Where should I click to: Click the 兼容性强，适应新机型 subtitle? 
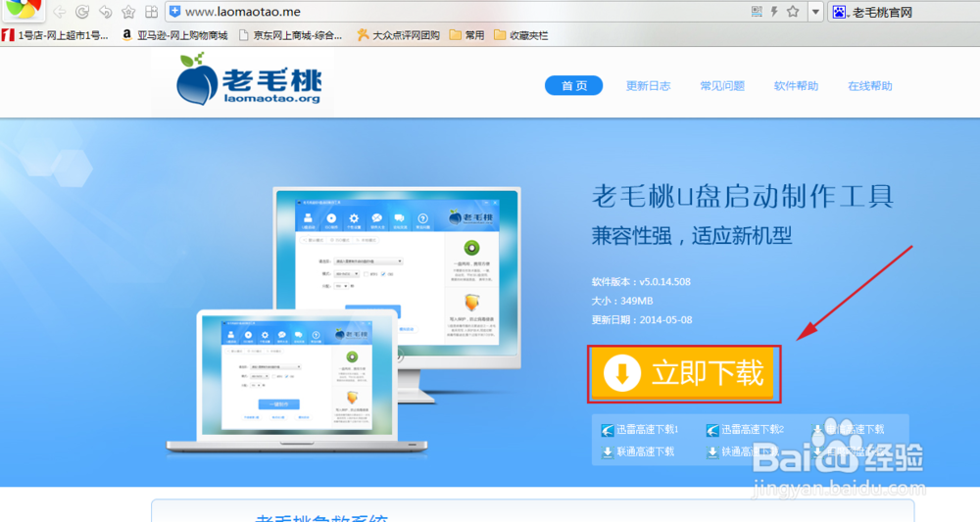692,236
